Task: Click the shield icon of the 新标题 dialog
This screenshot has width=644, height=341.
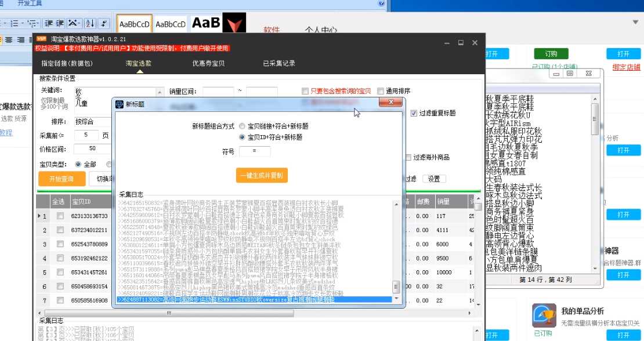Action: [120, 104]
